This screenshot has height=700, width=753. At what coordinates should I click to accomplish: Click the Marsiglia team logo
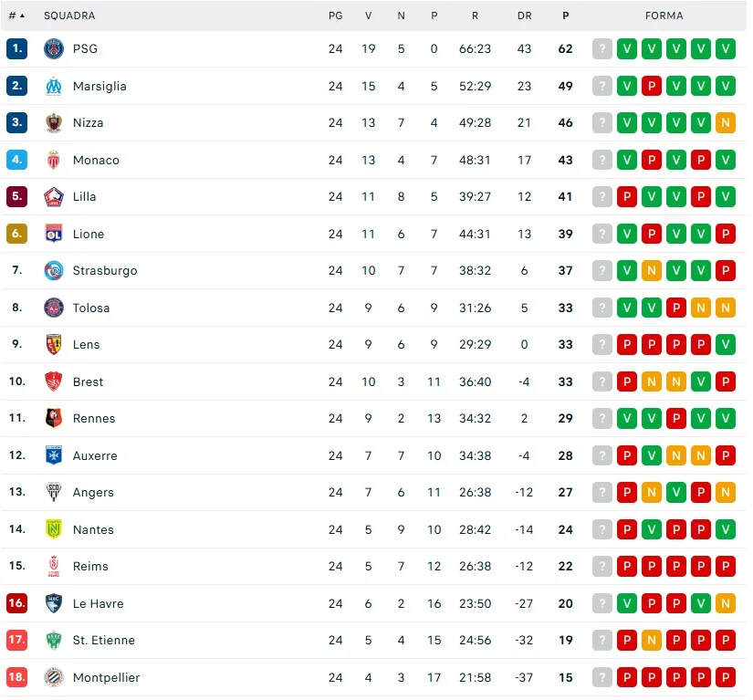point(54,86)
